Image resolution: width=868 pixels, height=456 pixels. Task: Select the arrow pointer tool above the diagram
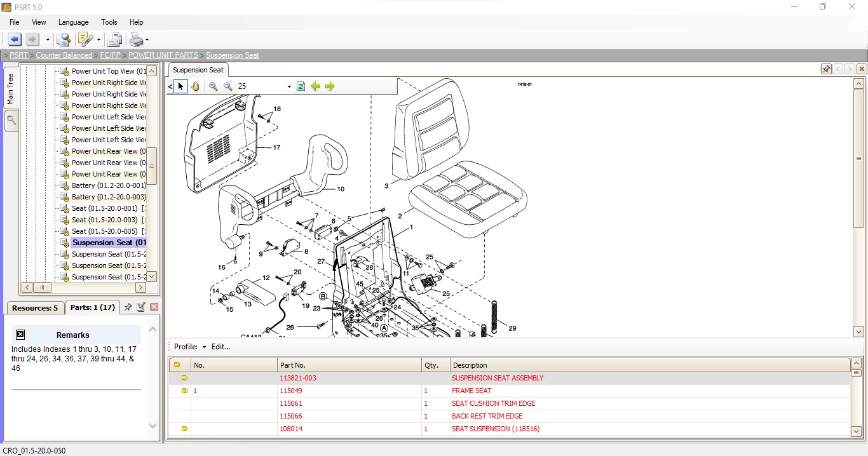point(180,86)
